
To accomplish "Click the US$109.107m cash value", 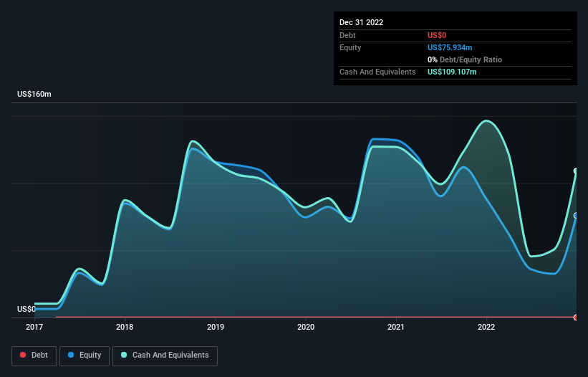I will point(452,72).
